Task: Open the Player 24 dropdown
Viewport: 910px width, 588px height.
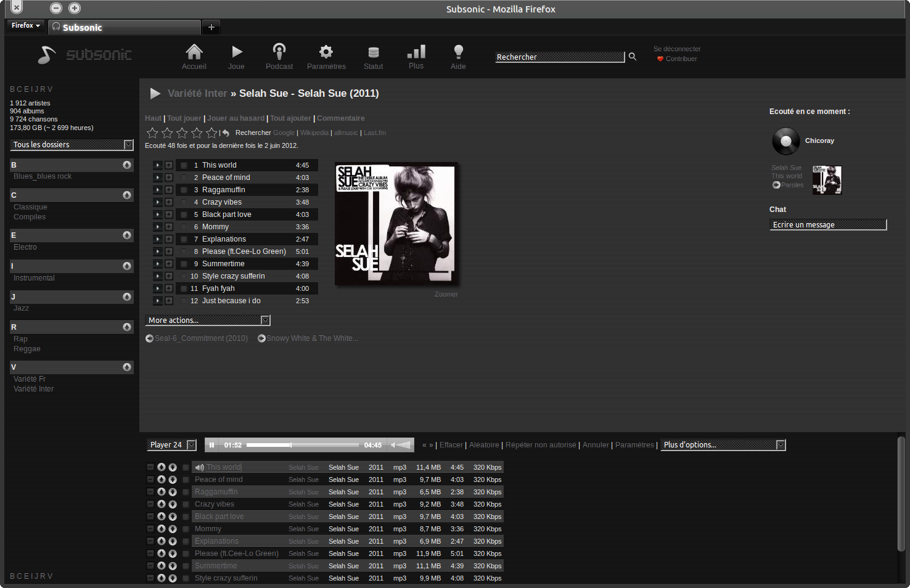Action: 172,445
